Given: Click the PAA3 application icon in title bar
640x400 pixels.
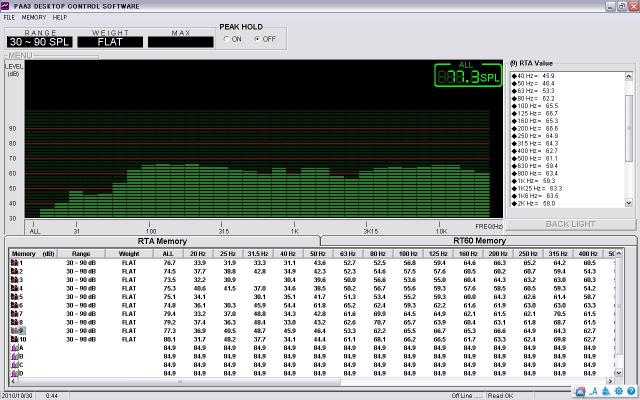Looking at the screenshot, I should coord(5,6).
